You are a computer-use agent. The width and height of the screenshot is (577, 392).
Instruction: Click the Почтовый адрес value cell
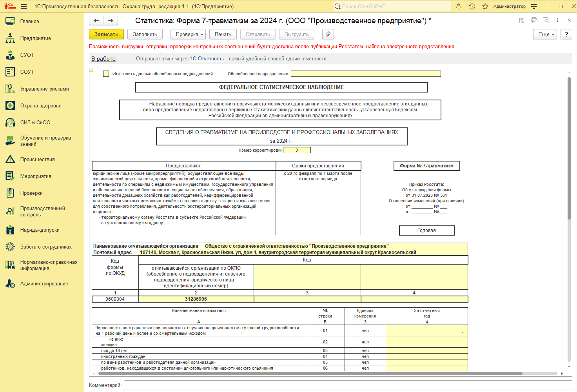click(303, 252)
